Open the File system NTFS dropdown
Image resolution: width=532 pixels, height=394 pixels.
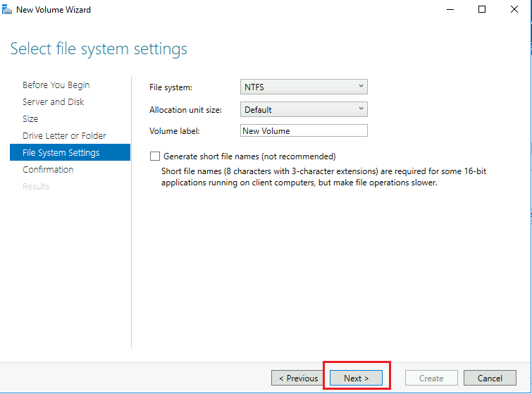304,87
